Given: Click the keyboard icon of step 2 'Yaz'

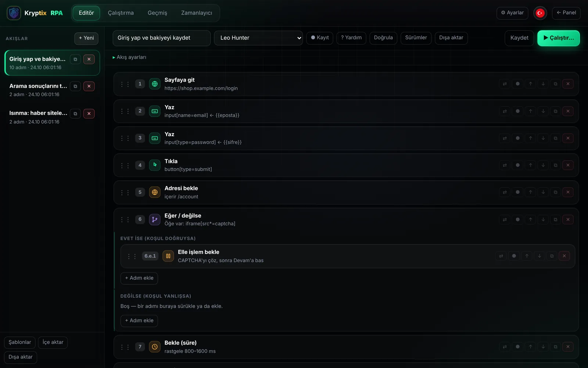Looking at the screenshot, I should pyautogui.click(x=155, y=111).
